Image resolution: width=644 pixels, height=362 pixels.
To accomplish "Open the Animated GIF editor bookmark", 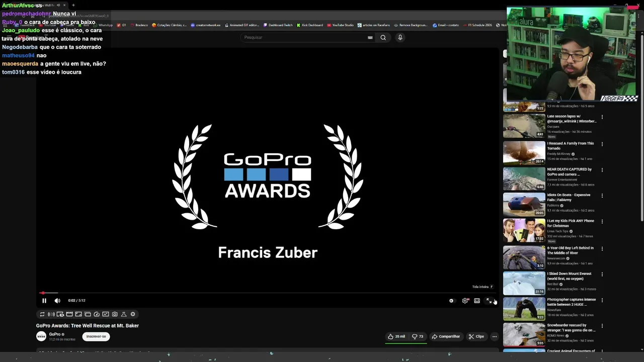I will pyautogui.click(x=242, y=25).
